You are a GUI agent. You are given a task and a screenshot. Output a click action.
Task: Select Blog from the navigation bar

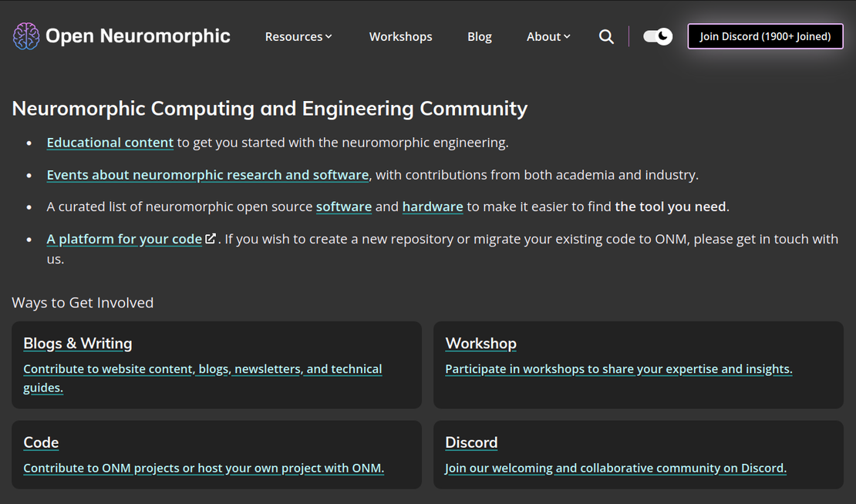479,36
